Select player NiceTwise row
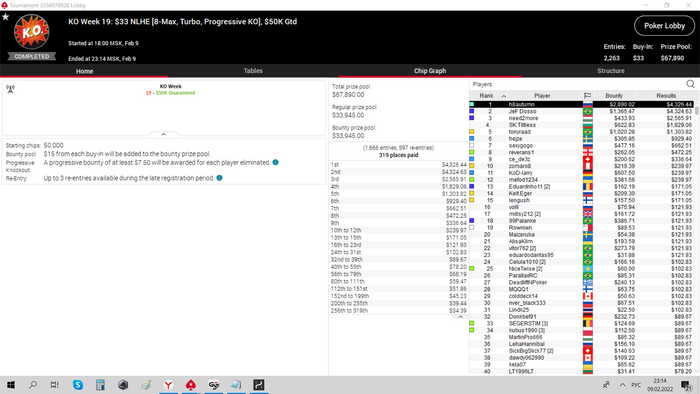The image size is (700, 394). [582, 269]
